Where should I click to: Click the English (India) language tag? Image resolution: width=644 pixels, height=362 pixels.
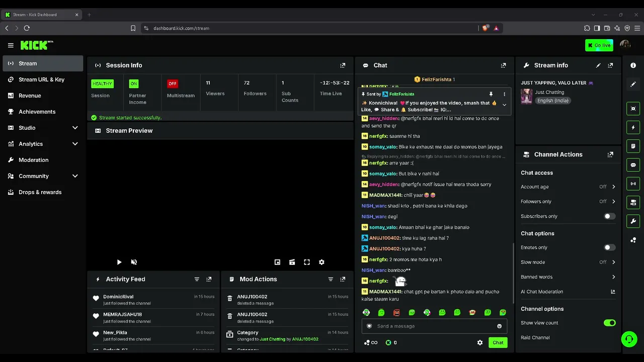(x=553, y=101)
